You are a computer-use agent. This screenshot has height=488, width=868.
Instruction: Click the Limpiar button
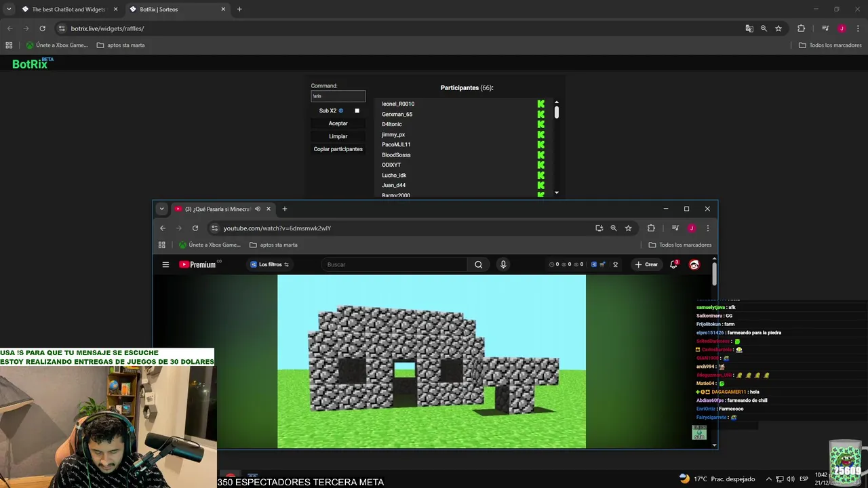point(338,136)
